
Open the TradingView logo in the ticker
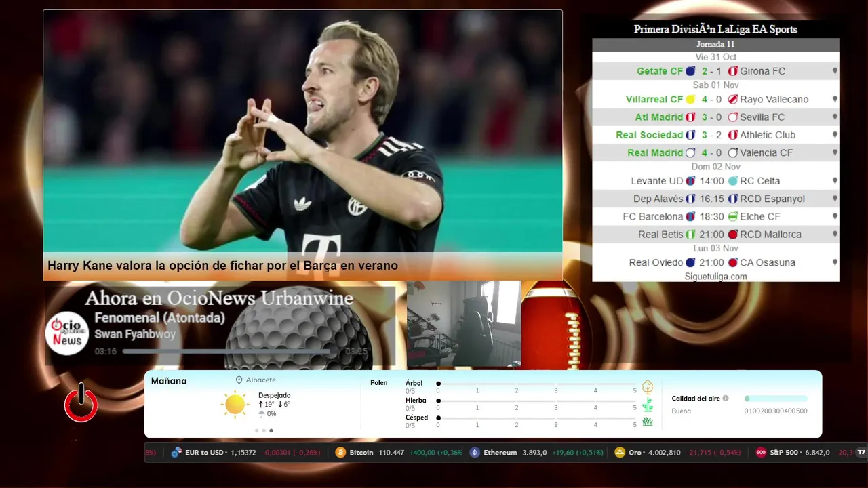click(x=861, y=453)
